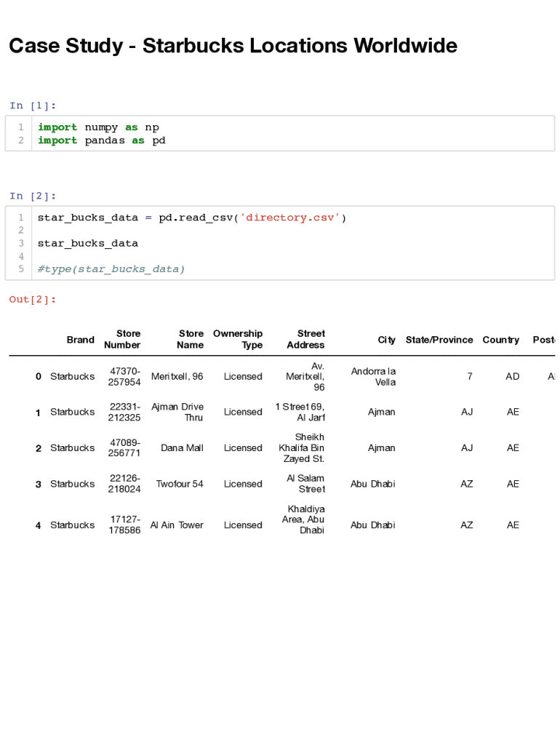Click the Country column header
This screenshot has width=560, height=745.
point(501,340)
